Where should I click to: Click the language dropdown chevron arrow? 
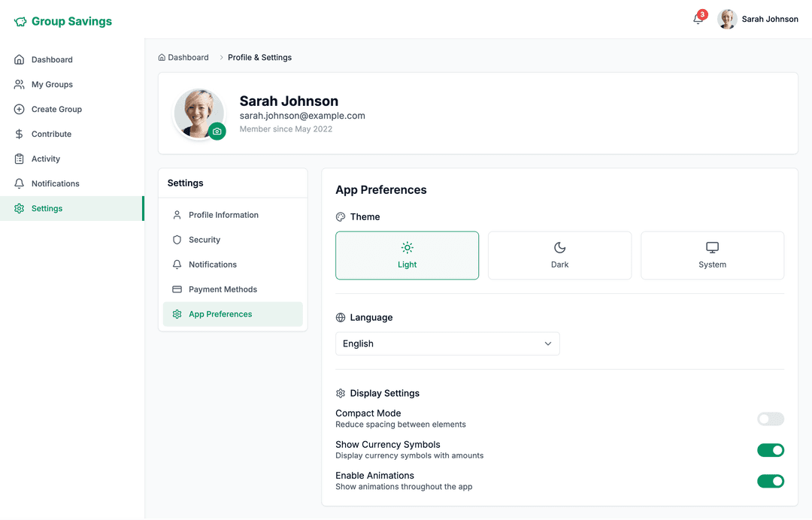click(x=547, y=343)
